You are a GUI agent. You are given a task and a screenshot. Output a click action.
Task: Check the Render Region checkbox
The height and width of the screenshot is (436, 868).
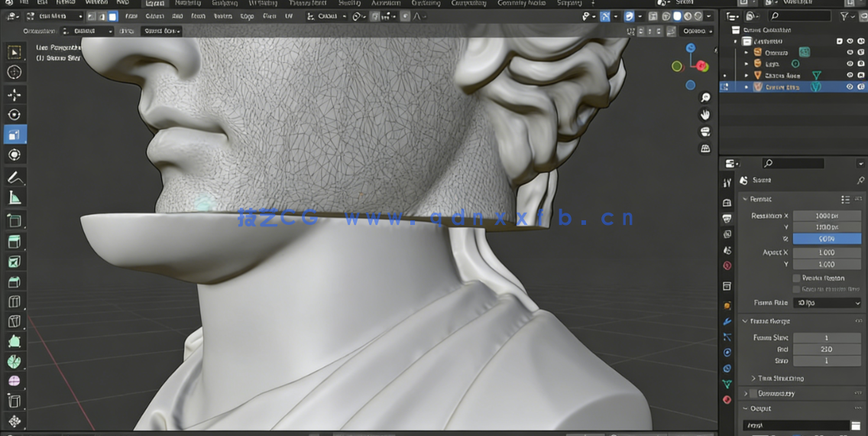[x=797, y=278]
